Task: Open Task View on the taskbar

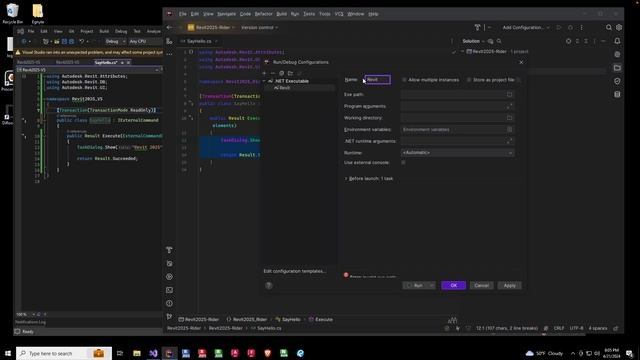Action: [120, 353]
